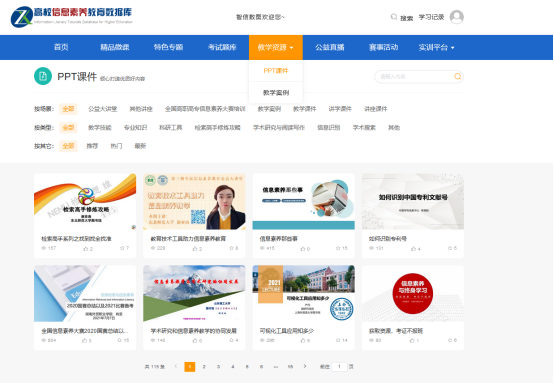
Task: Choose 教学案例 from the dropdown menu
Action: coord(276,93)
